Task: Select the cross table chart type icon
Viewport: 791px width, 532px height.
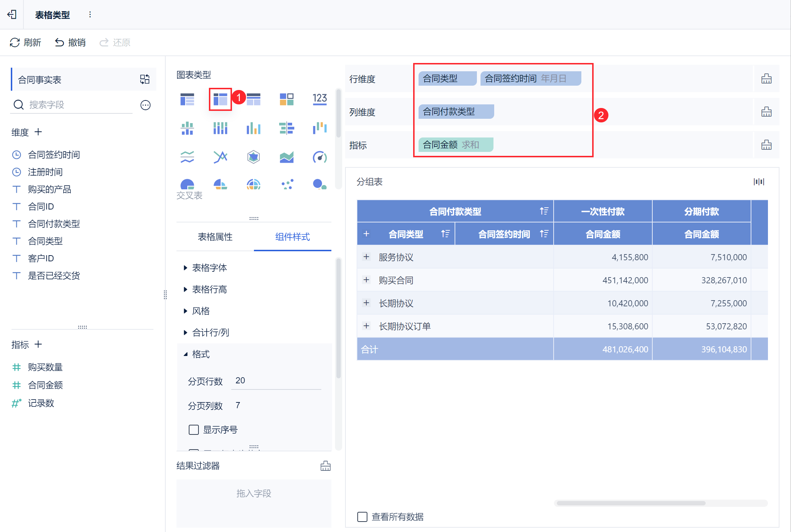Action: (220, 99)
